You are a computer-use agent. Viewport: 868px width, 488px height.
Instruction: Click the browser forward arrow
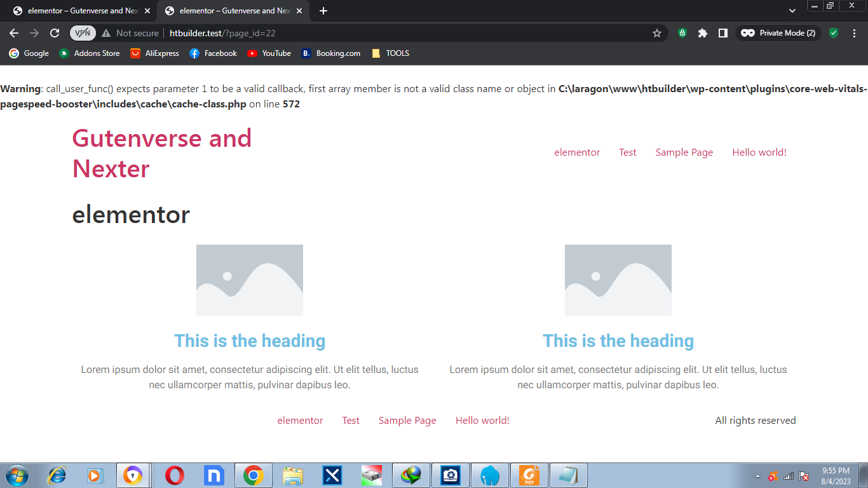[x=34, y=33]
